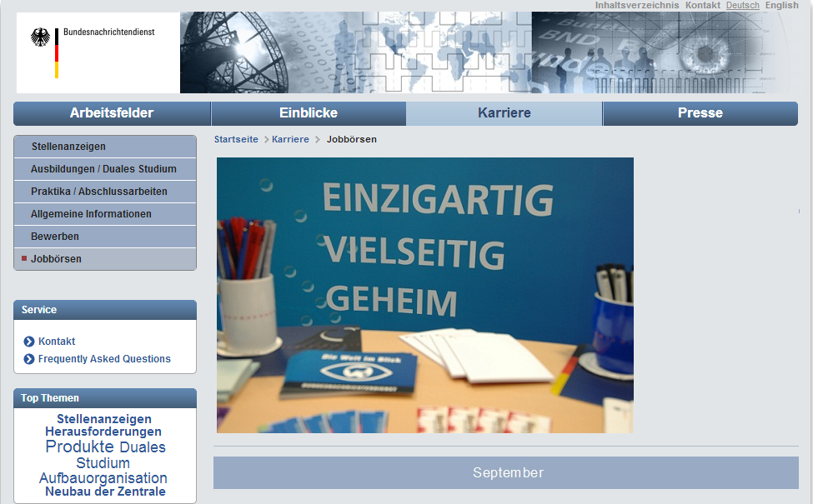Click the Bundesnachrichtendienst eagle logo

[40, 37]
